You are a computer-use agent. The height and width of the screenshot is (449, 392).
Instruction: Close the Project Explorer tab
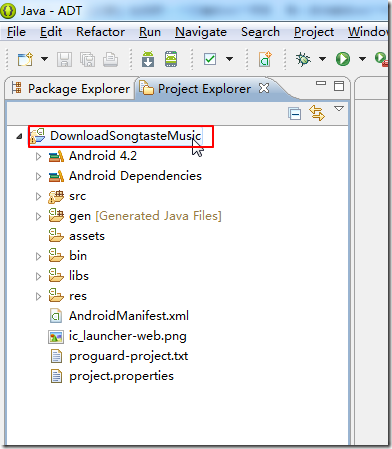click(x=264, y=88)
